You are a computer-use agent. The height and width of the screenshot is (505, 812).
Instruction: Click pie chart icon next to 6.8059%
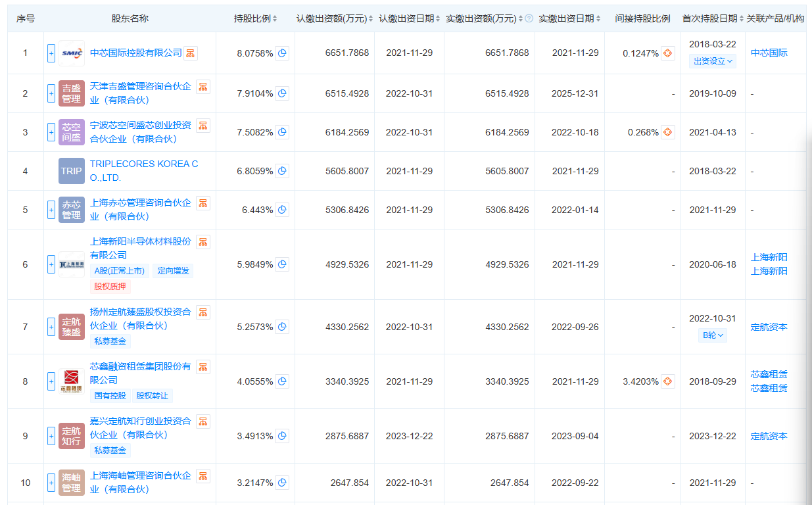point(282,171)
